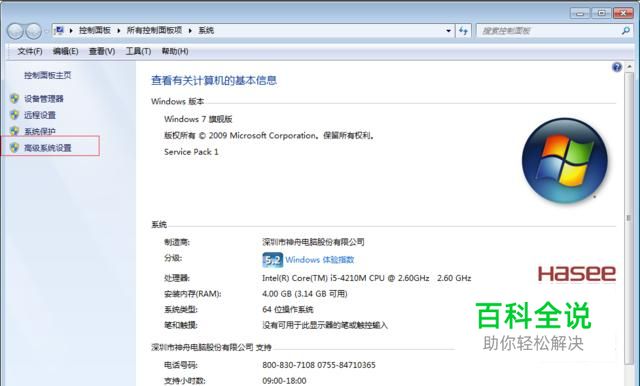Click the magnifier search icon
This screenshot has width=640, height=386.
pyautogui.click(x=625, y=31)
